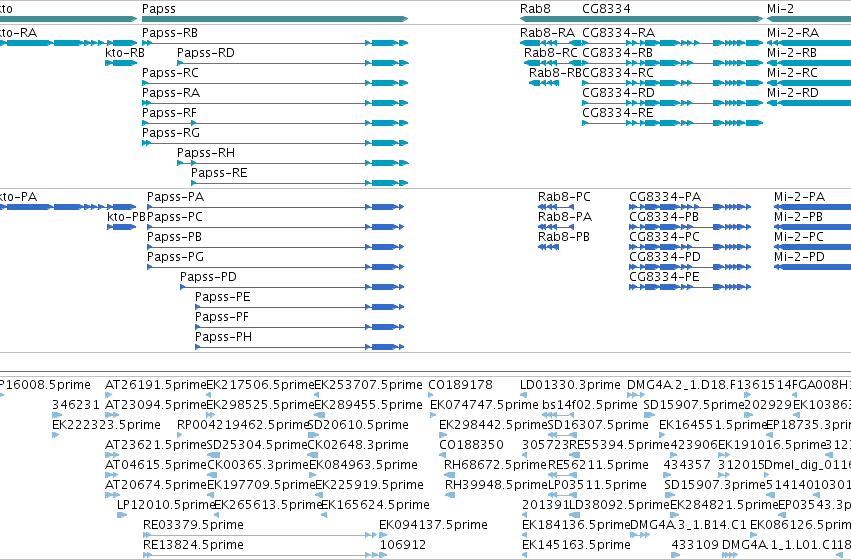This screenshot has width=851, height=560.
Task: Select EST EK074747.5prime
Action: click(x=484, y=405)
